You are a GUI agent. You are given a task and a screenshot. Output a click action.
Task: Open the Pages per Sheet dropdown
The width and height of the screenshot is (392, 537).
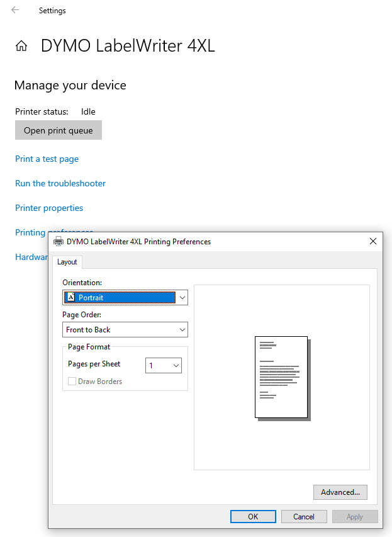click(x=164, y=365)
